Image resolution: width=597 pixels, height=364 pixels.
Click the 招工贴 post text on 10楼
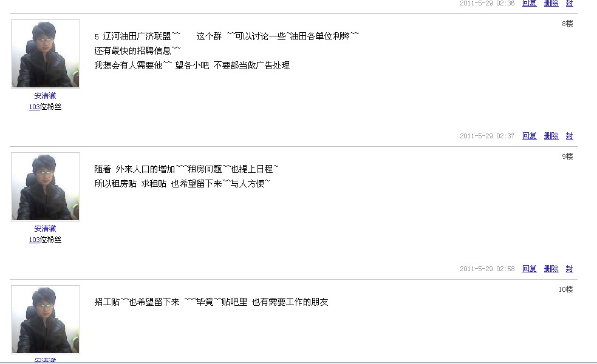tap(211, 302)
